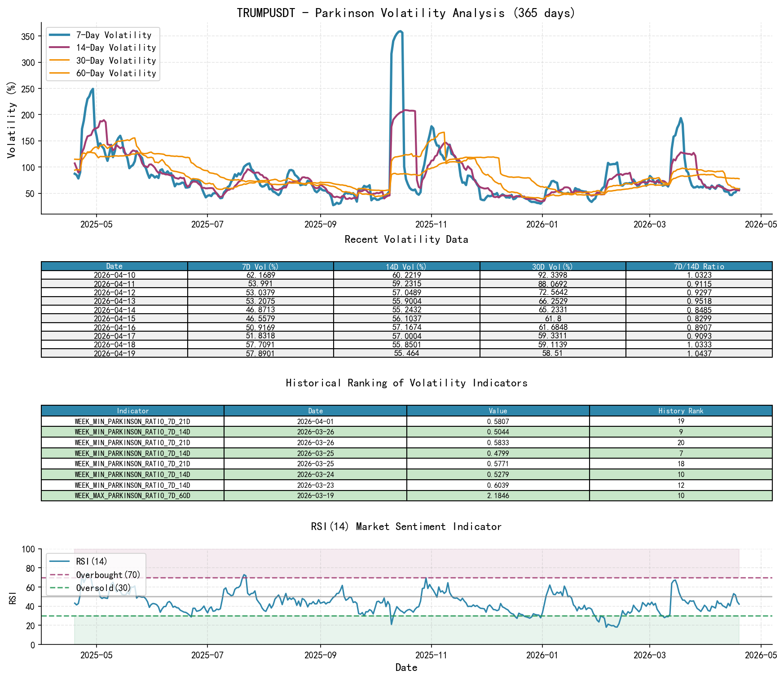This screenshot has width=784, height=679.
Task: Click the Indicator column header
Action: (x=132, y=411)
